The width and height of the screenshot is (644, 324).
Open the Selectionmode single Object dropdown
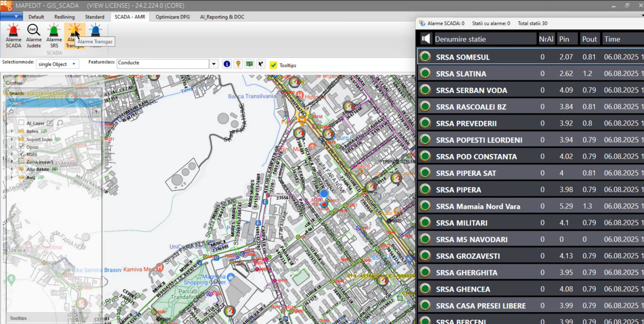[57, 64]
